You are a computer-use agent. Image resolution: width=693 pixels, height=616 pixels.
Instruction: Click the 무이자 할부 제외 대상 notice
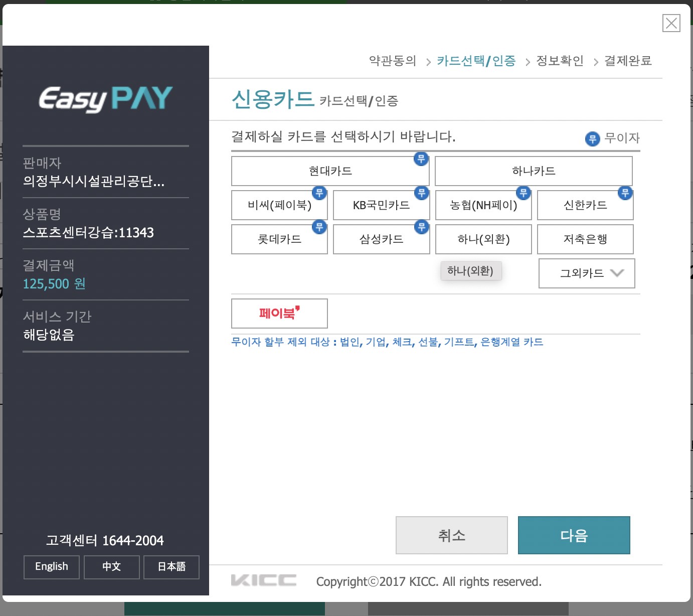tap(387, 342)
